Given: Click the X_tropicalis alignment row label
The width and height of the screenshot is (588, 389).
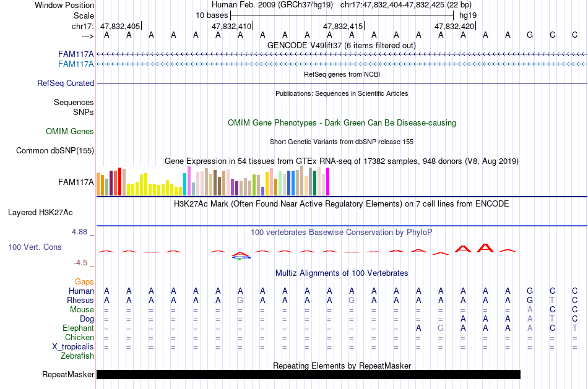Looking at the screenshot, I should pyautogui.click(x=73, y=347).
